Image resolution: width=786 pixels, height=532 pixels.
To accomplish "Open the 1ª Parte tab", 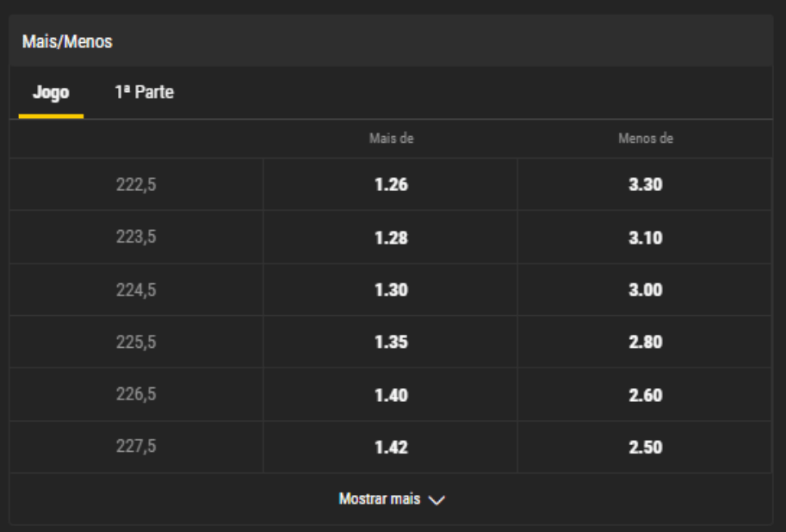I will click(145, 93).
